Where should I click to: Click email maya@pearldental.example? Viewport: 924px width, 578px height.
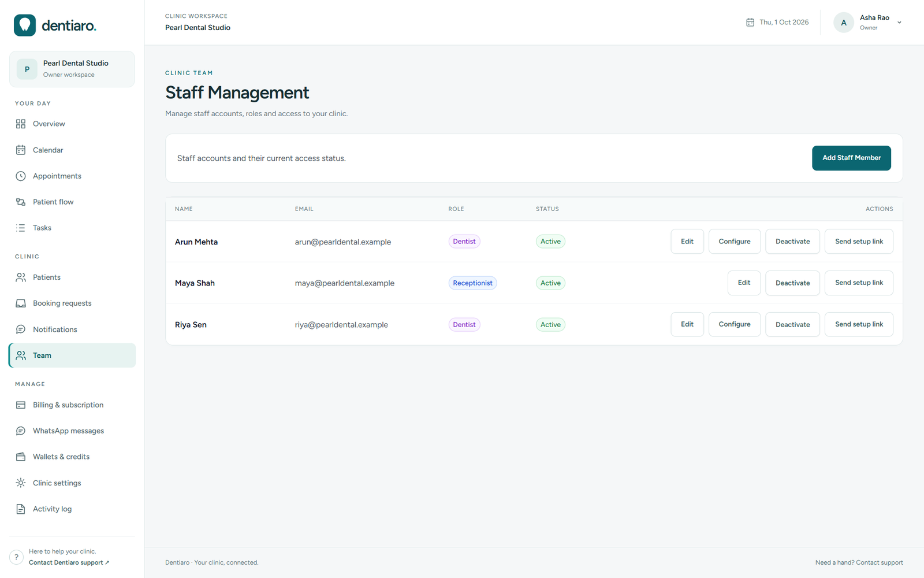(x=345, y=283)
